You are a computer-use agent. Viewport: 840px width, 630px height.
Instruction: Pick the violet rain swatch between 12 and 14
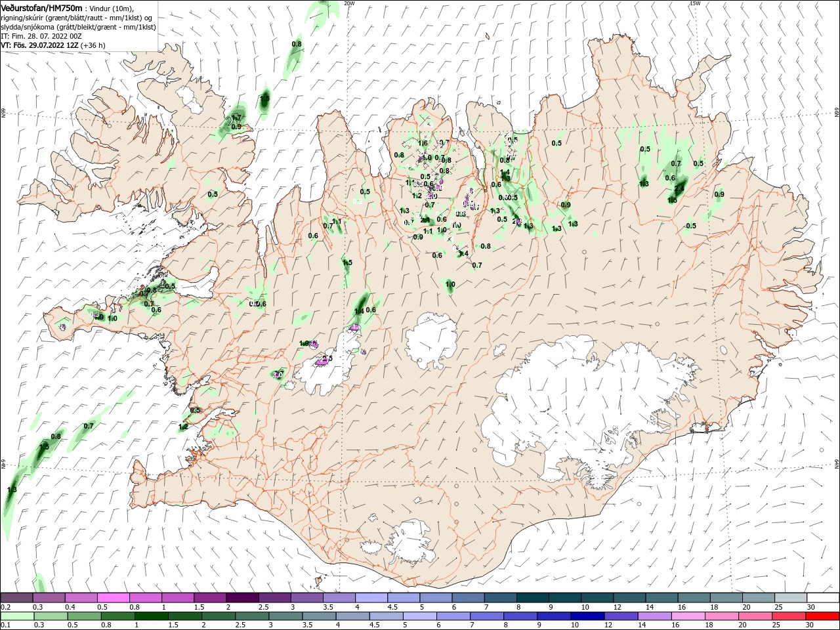coord(620,616)
